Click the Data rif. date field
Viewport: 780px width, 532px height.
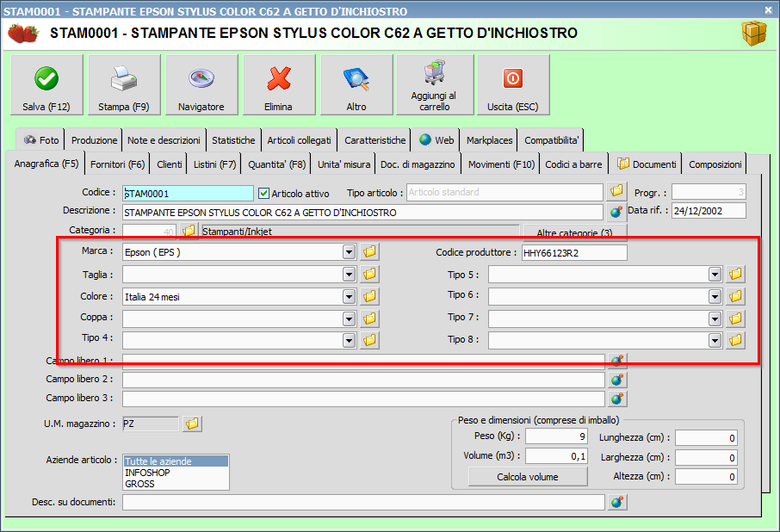(x=709, y=211)
